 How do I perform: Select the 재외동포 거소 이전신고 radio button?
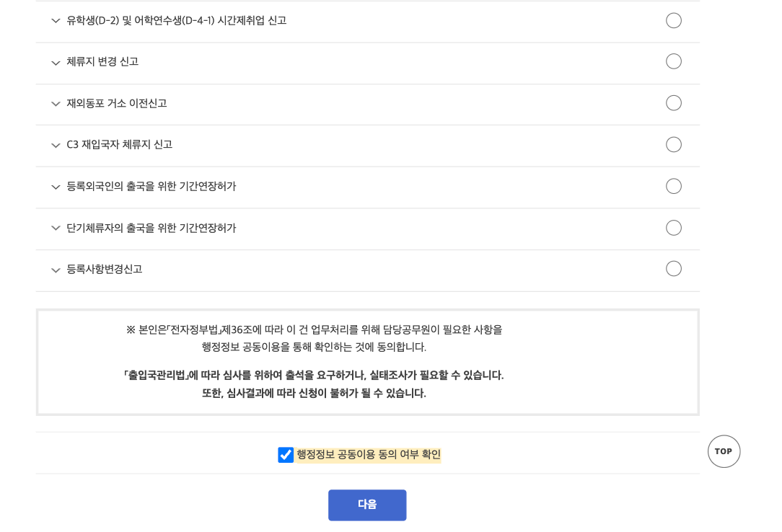point(673,103)
